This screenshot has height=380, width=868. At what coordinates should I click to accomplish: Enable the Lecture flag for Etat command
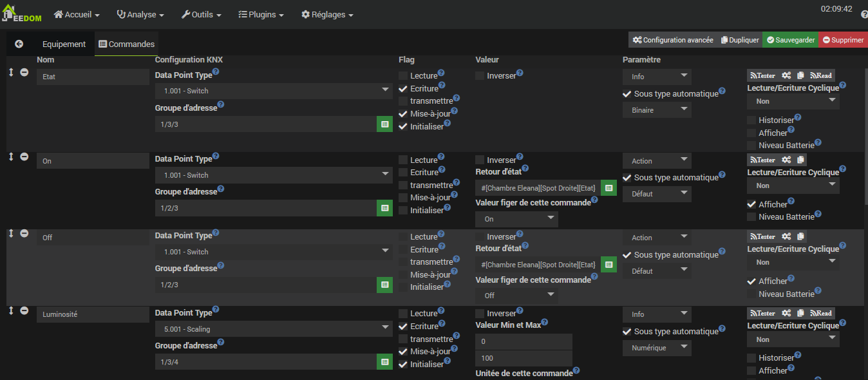pos(403,76)
